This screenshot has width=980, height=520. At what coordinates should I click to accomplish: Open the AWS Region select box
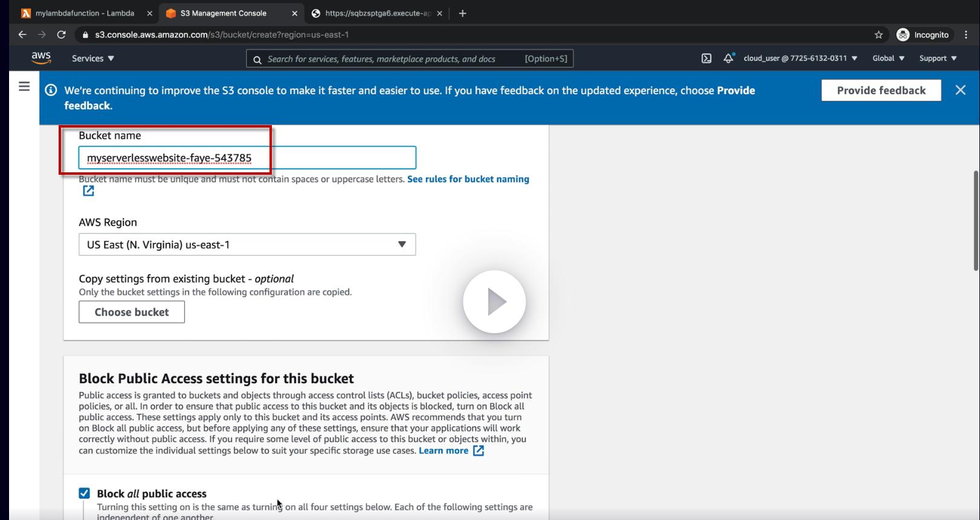click(x=247, y=244)
